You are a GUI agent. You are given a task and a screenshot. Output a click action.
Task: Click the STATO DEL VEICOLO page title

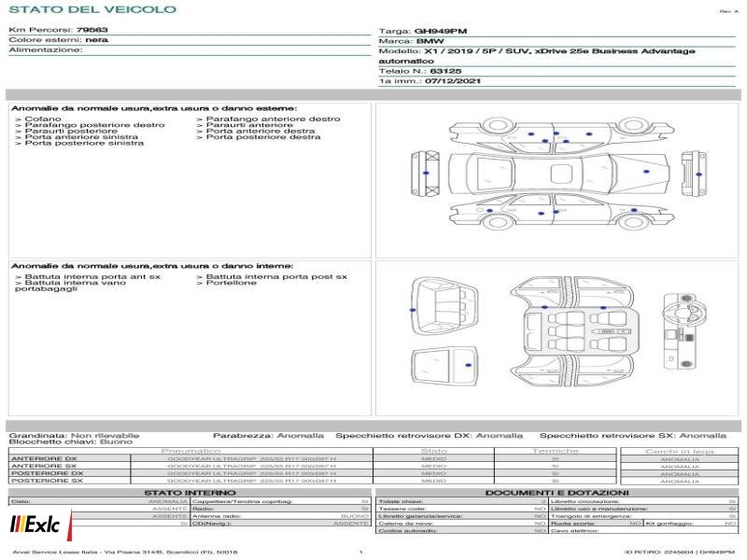click(92, 9)
